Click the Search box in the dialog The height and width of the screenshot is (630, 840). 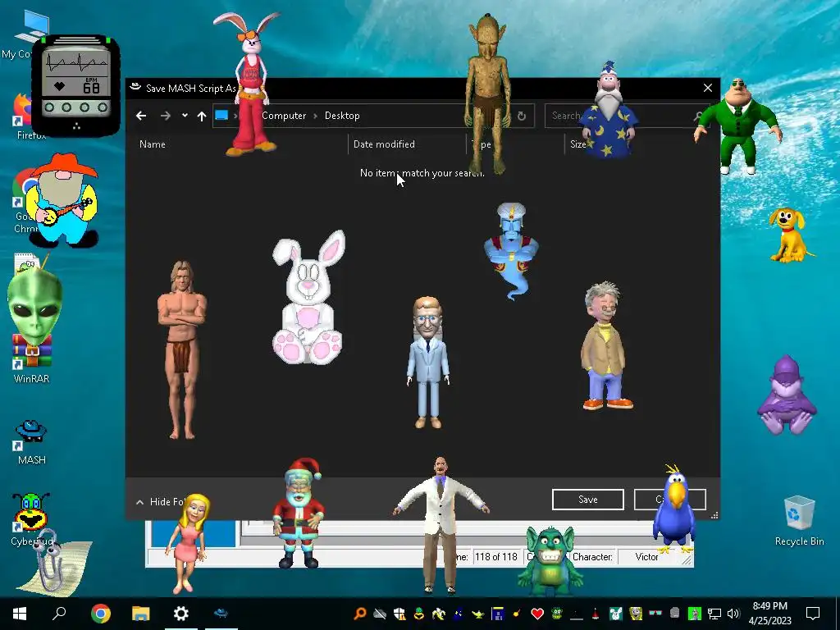point(627,116)
